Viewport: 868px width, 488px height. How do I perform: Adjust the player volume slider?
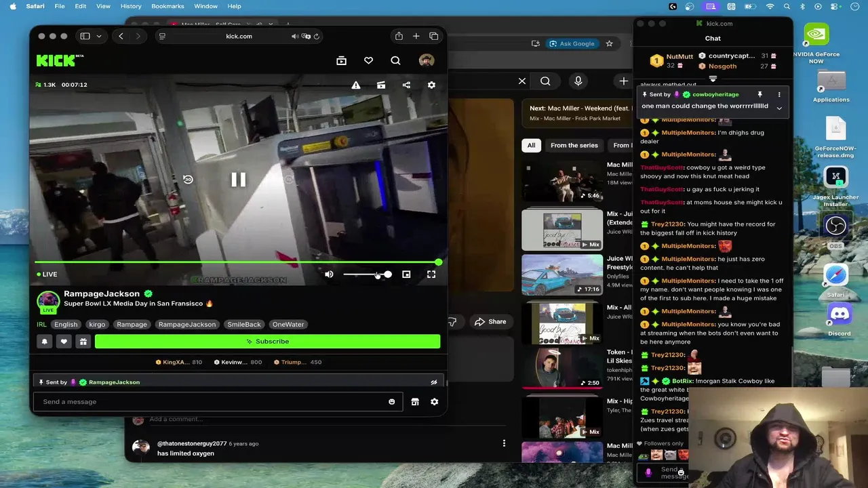[x=367, y=274]
